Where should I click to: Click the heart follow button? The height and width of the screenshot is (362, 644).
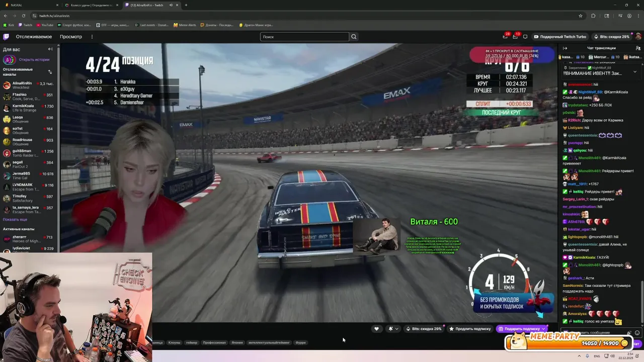pos(376,329)
